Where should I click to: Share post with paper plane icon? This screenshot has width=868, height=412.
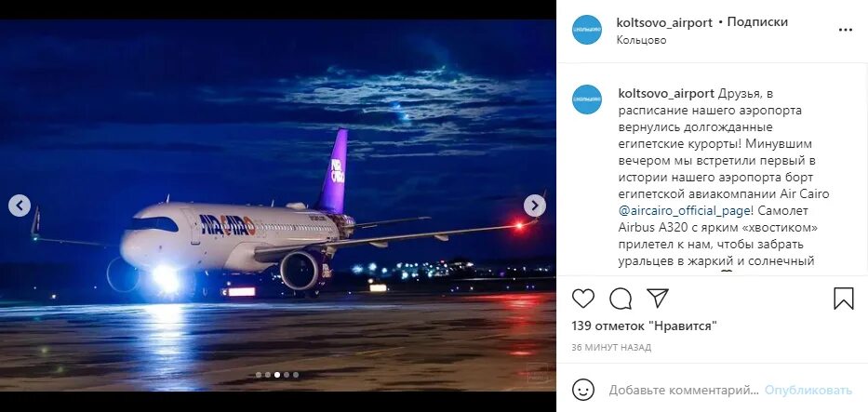pyautogui.click(x=658, y=299)
